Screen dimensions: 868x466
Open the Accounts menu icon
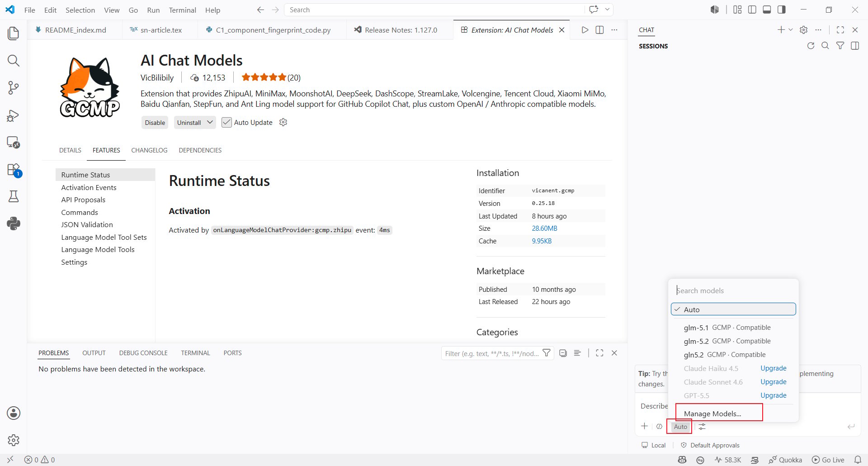tap(14, 413)
